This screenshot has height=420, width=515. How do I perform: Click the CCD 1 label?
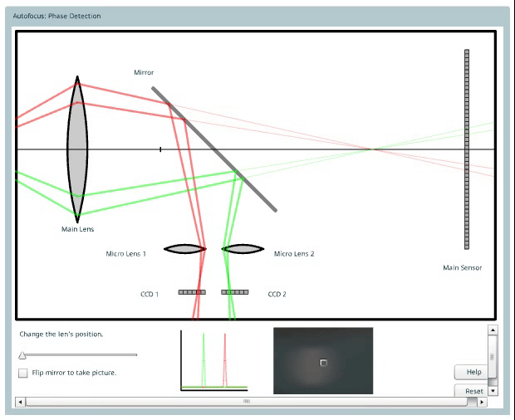pos(150,294)
